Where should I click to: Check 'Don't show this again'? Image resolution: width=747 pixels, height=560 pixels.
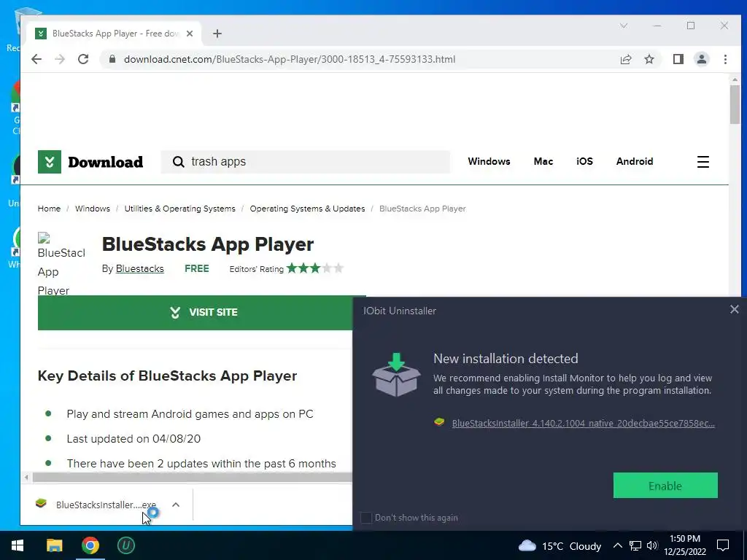point(366,518)
